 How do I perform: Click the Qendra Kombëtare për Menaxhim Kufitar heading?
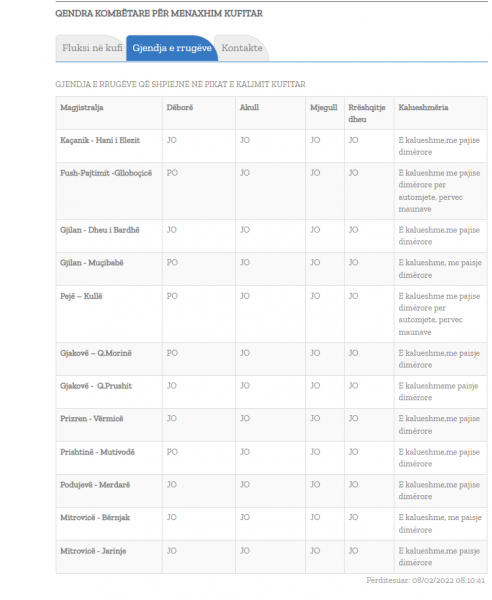[x=159, y=14]
